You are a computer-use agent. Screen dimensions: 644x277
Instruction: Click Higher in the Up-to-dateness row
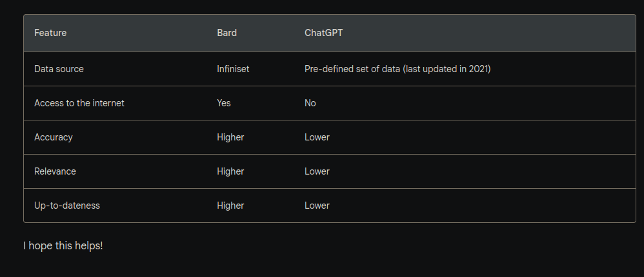pos(230,205)
